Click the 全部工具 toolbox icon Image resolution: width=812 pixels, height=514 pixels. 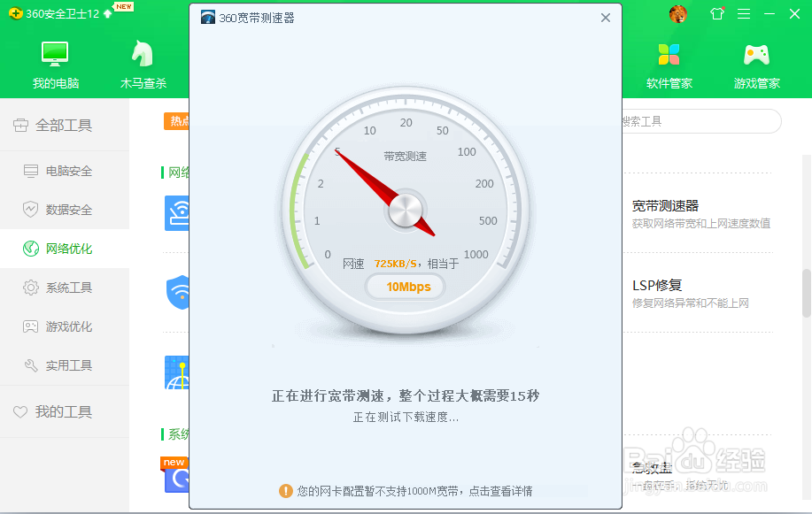pyautogui.click(x=20, y=126)
